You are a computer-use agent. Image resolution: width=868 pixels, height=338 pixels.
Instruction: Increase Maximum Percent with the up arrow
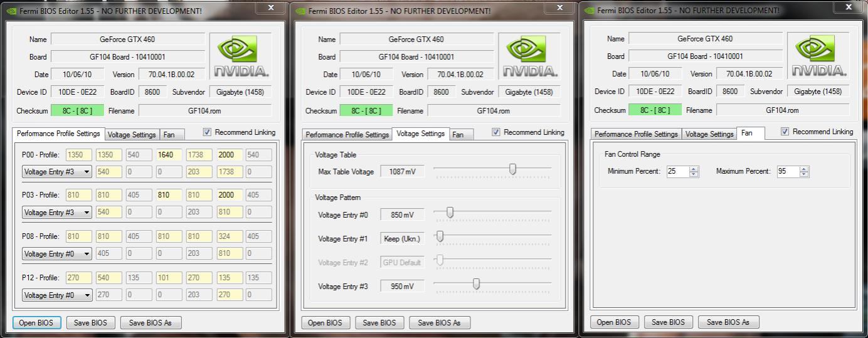tap(804, 169)
